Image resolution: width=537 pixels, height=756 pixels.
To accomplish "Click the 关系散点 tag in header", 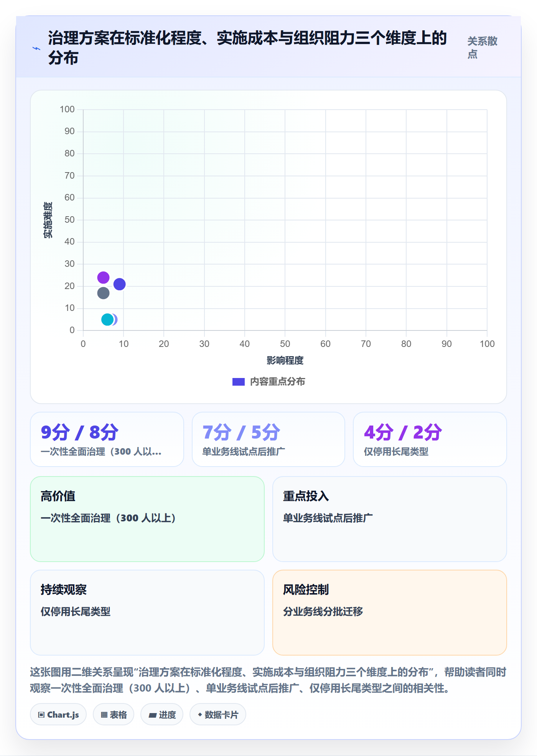I will pos(482,48).
